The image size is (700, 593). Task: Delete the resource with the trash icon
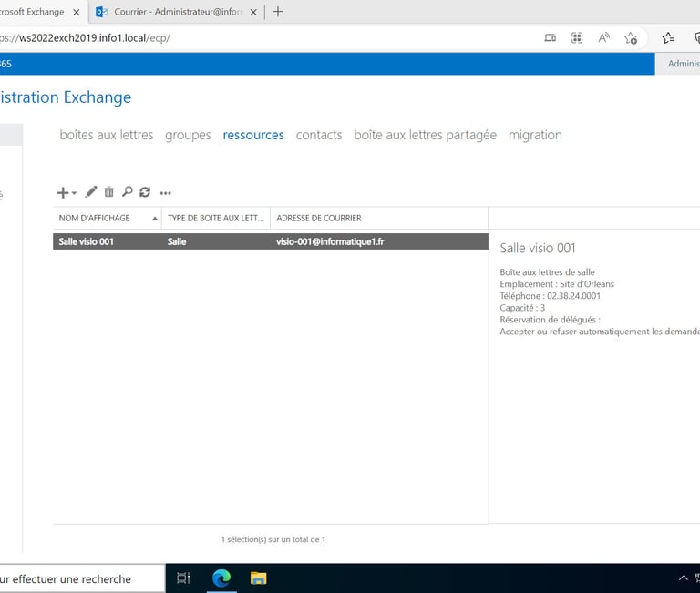point(109,192)
